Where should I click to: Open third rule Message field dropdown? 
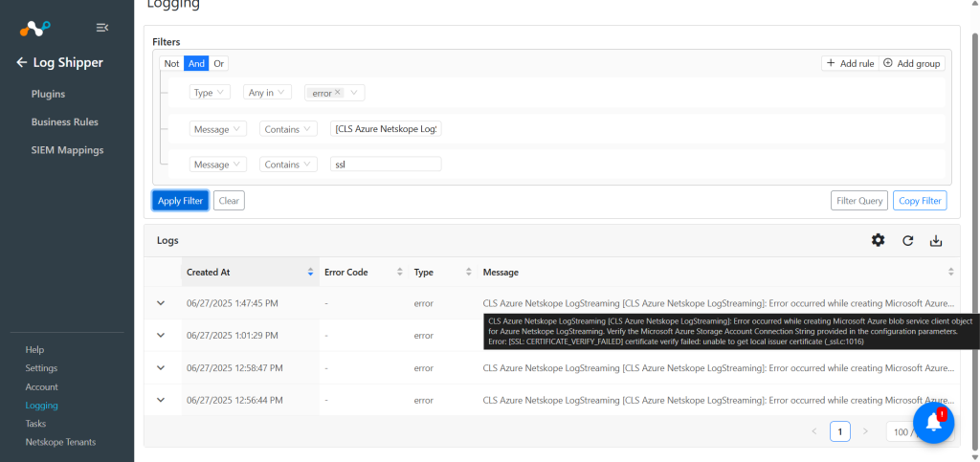[217, 165]
